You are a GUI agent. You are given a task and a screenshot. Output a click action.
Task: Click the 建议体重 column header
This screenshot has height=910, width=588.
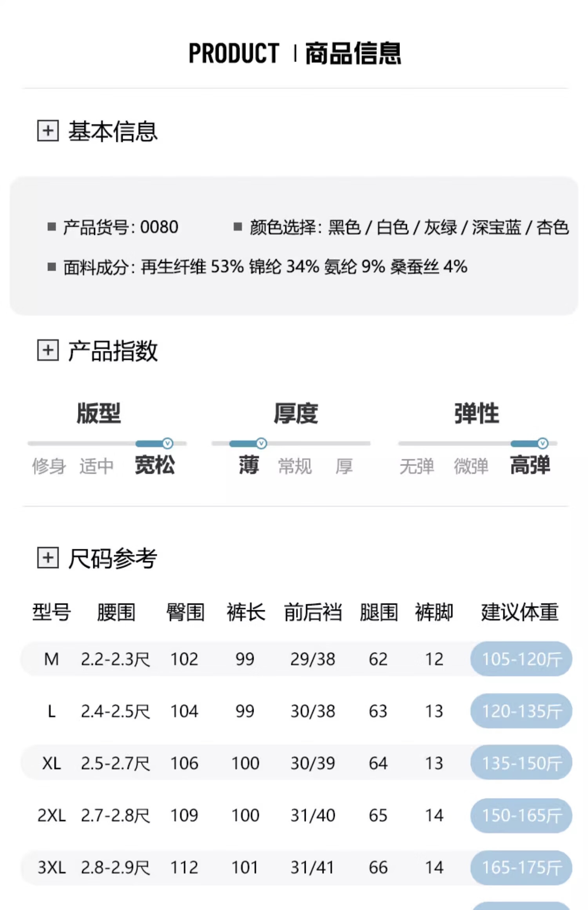pyautogui.click(x=520, y=612)
